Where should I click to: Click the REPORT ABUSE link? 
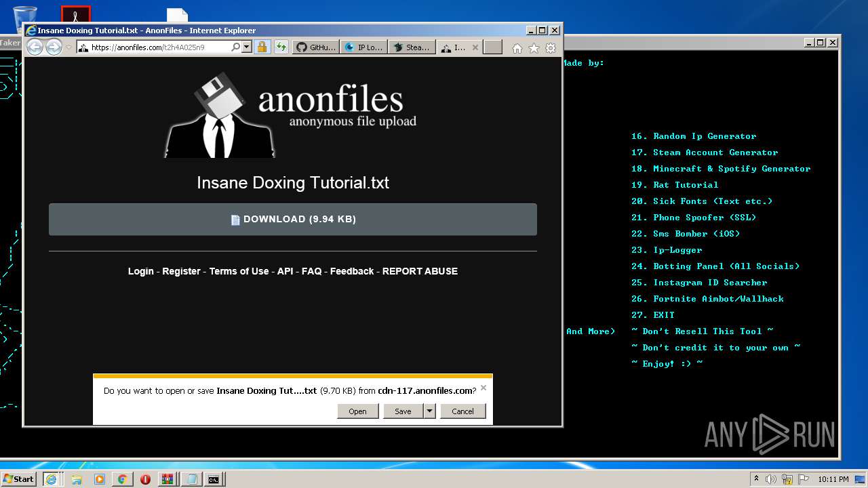click(x=420, y=271)
